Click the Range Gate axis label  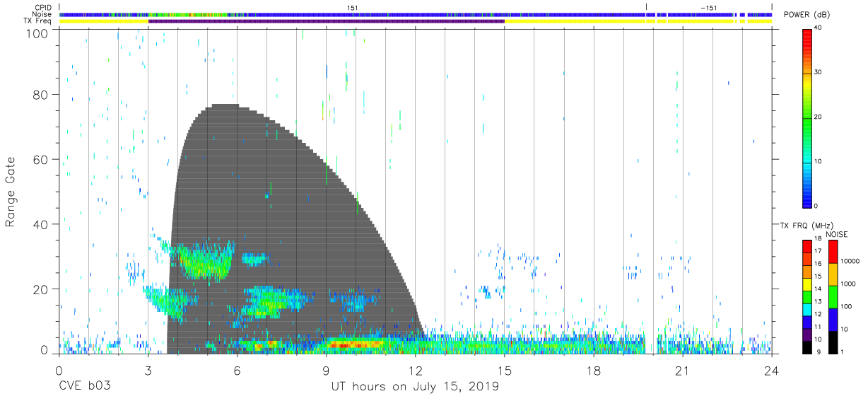pos(11,192)
